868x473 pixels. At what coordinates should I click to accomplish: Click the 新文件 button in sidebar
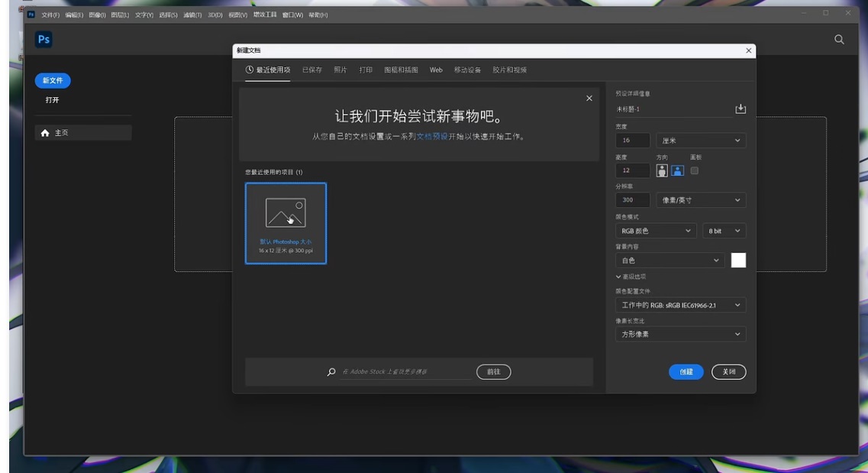(53, 80)
